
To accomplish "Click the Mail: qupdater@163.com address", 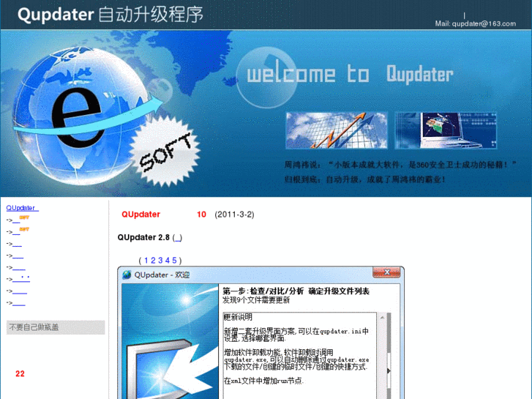I will [x=476, y=23].
